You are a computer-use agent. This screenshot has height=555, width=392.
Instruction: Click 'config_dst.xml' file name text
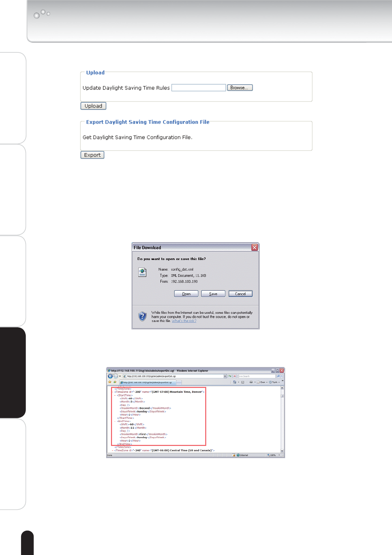pos(182,269)
